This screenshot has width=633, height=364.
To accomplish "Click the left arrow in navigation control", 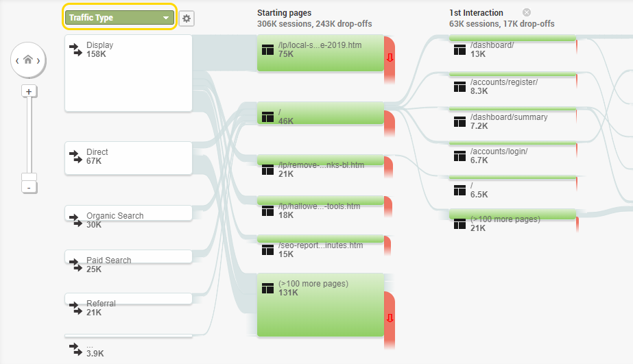I will tap(17, 60).
